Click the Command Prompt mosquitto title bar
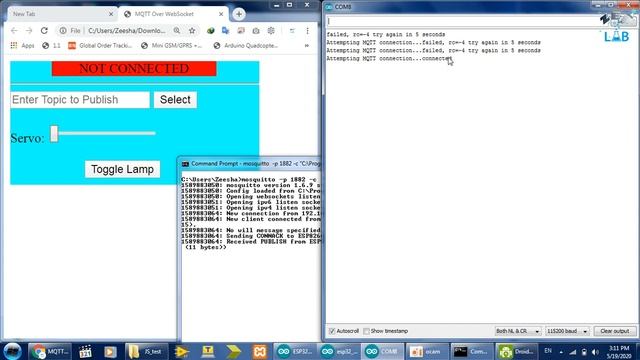 250,164
